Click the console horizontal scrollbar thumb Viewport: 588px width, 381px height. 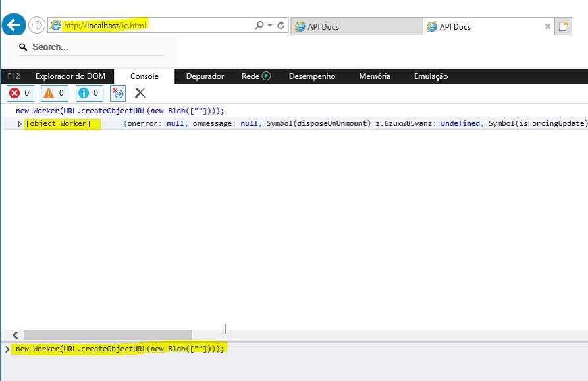click(107, 335)
